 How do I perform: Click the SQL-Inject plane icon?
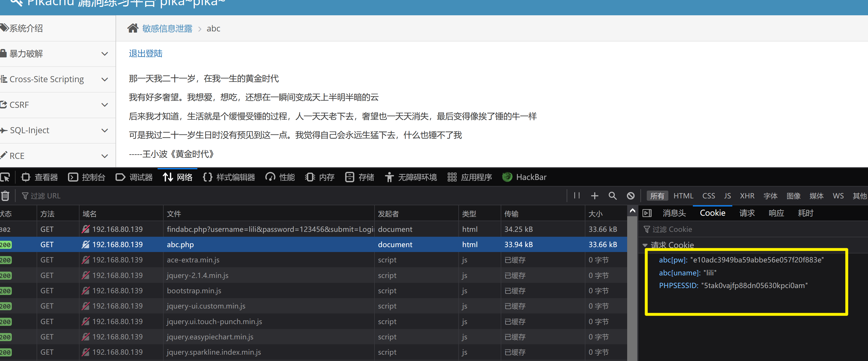click(x=4, y=130)
